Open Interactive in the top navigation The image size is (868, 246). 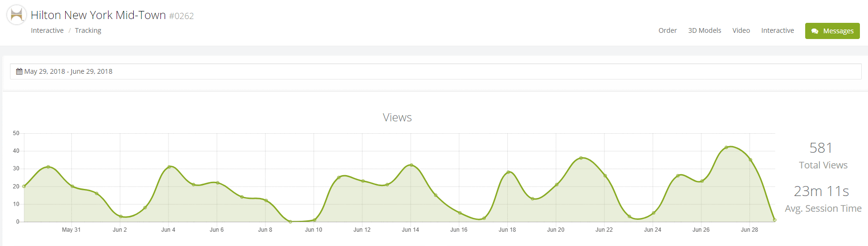(x=778, y=30)
